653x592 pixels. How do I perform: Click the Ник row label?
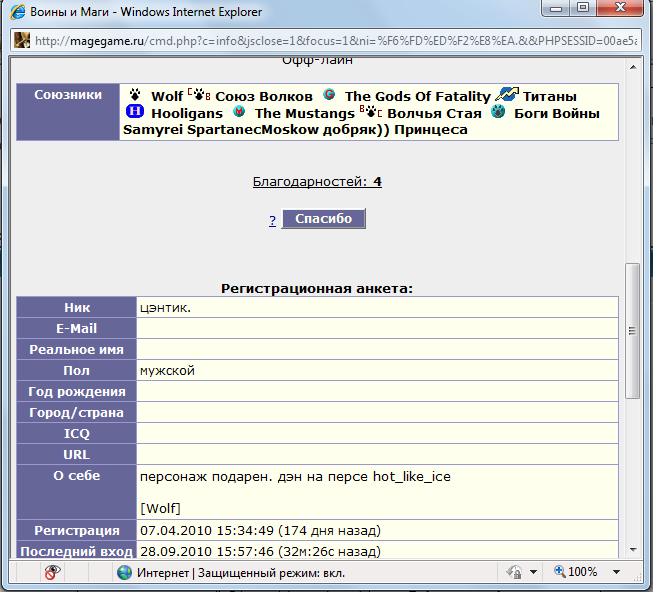[x=77, y=307]
